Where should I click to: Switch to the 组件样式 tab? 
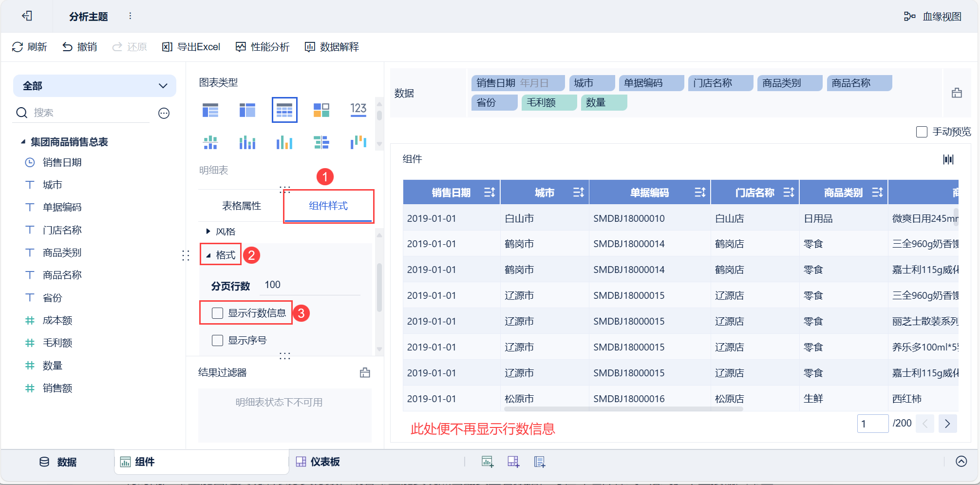point(328,206)
